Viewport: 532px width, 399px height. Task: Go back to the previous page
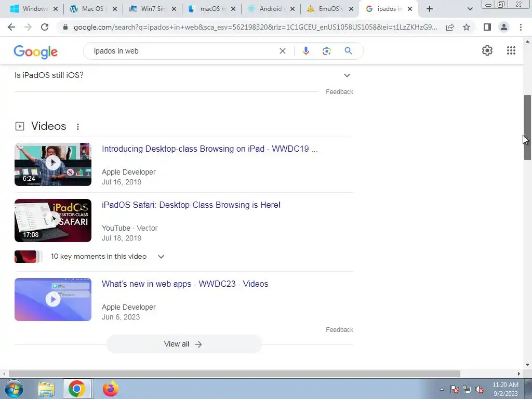[x=11, y=27]
